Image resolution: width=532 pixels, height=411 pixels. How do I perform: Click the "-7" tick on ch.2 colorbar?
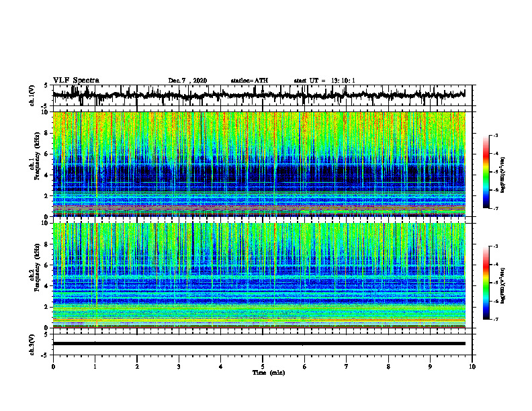coord(496,320)
